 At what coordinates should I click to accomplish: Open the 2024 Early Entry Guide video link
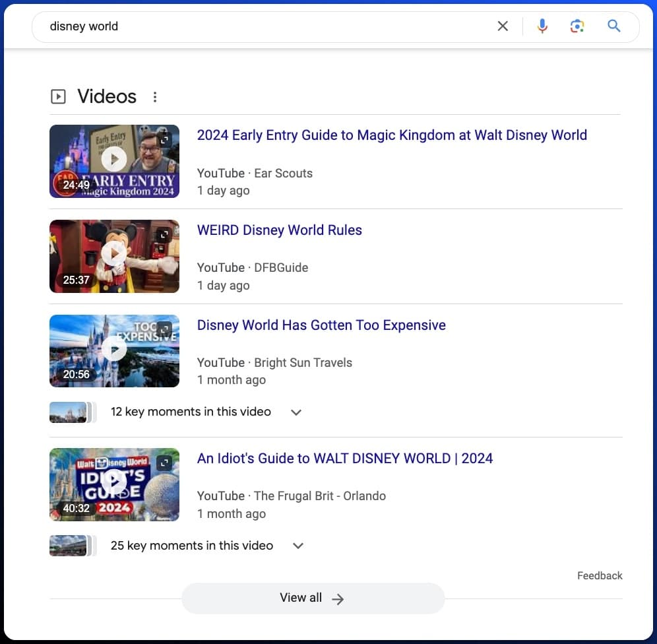tap(392, 135)
